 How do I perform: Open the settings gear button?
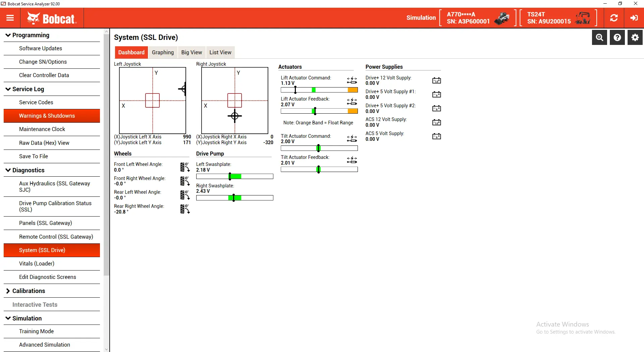click(x=635, y=38)
